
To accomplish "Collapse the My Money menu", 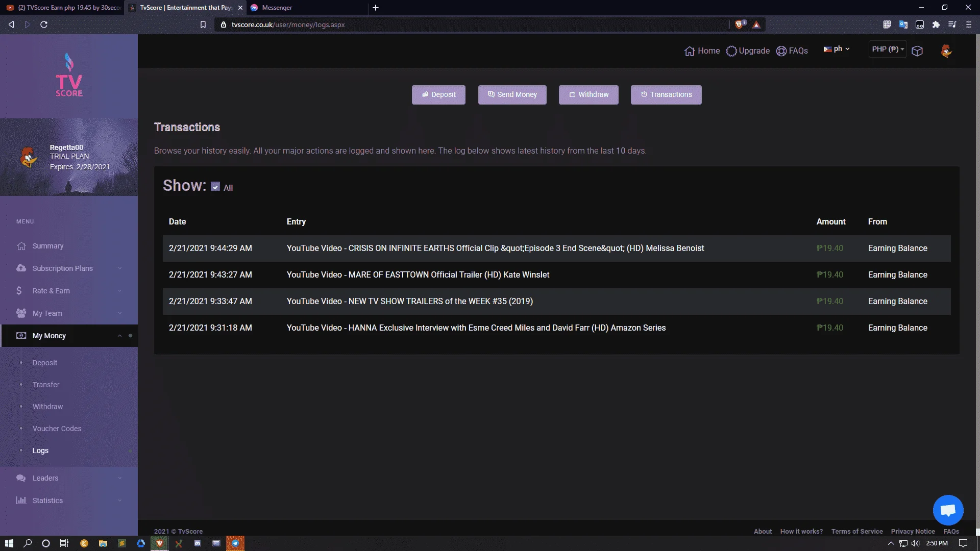I will (x=69, y=336).
